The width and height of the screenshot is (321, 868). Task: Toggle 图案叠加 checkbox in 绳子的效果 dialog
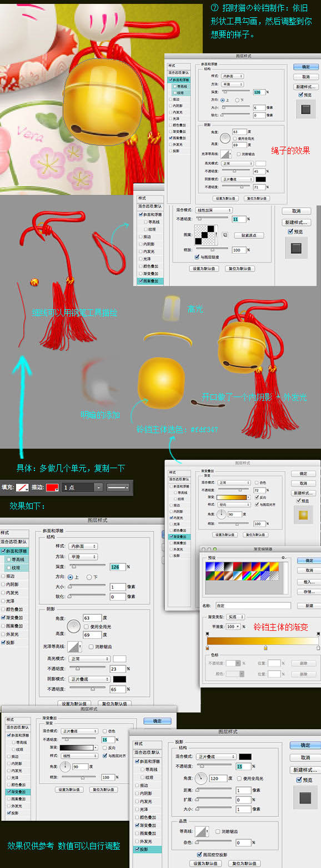pos(171,138)
